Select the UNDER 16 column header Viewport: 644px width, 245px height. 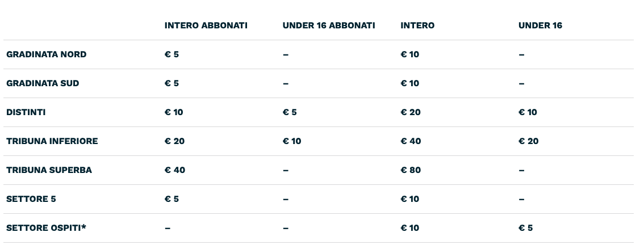click(x=540, y=26)
